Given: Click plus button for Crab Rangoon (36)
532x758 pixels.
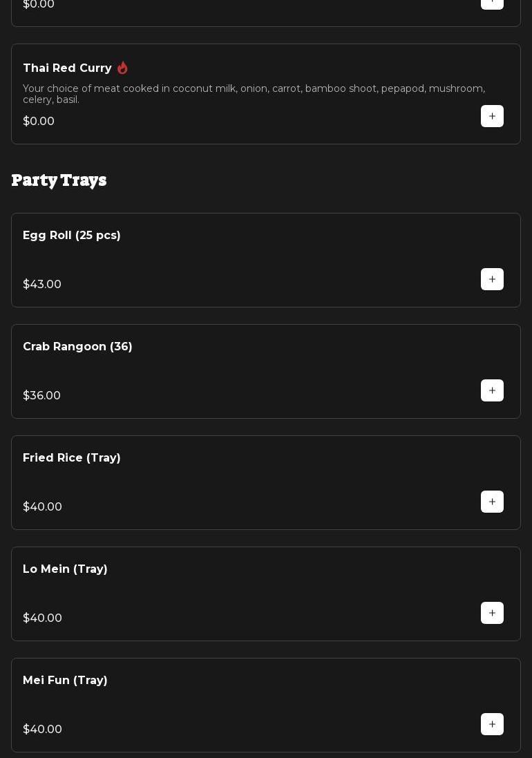Looking at the screenshot, I should click(x=492, y=390).
